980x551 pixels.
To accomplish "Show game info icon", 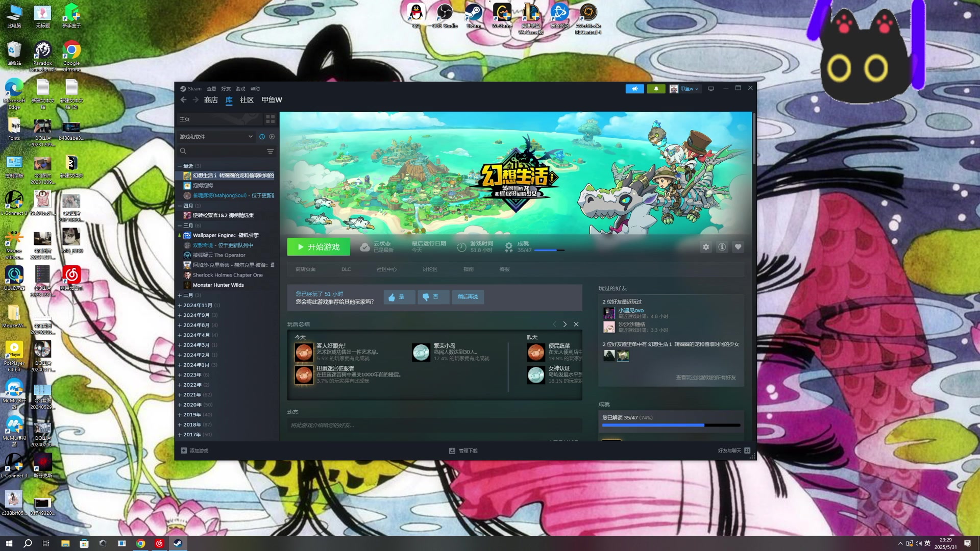I will 722,247.
